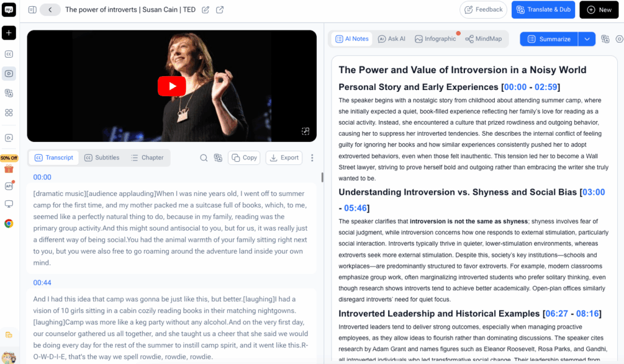Toggle the sidebar panel icon beside back arrow
Viewport: 624px width, 364px height.
pos(33,10)
